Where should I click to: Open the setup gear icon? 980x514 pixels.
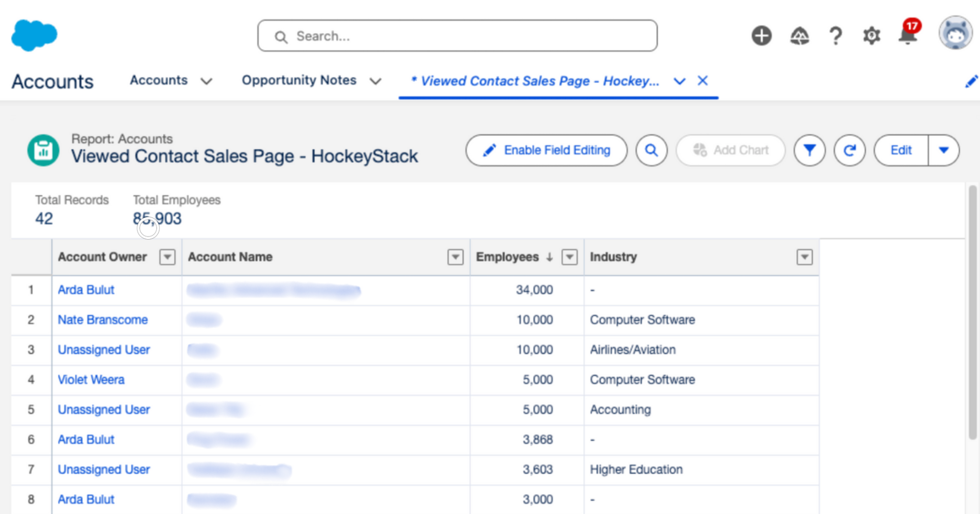pos(871,36)
